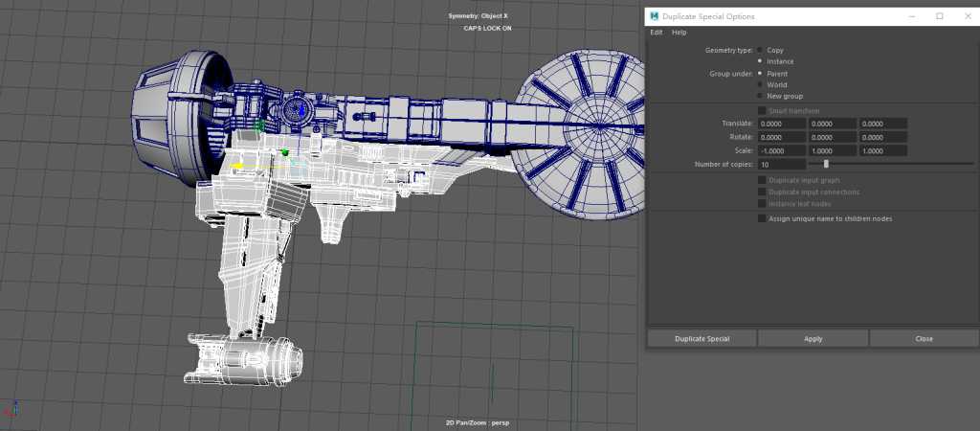Open the Help menu in Duplicate Special Options
Screen dimensions: 980x431
679,33
